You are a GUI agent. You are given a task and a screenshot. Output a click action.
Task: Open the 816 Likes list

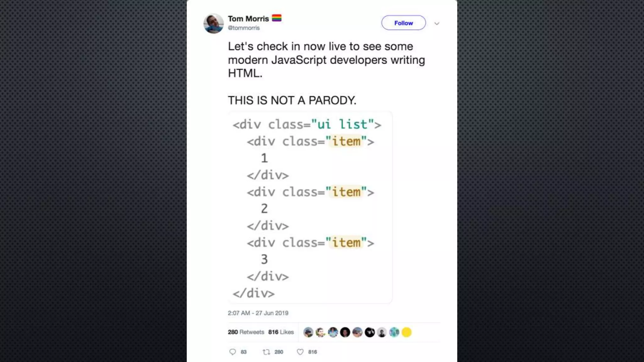281,332
